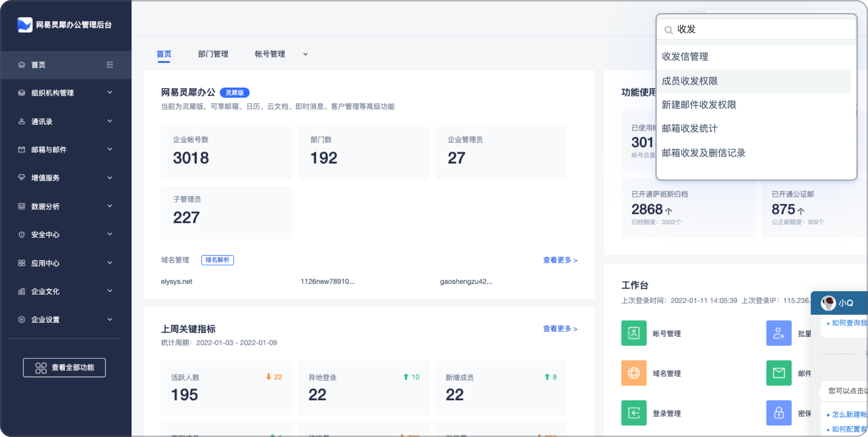Click the green 登录管理 icon
Image resolution: width=868 pixels, height=437 pixels.
pyautogui.click(x=634, y=413)
